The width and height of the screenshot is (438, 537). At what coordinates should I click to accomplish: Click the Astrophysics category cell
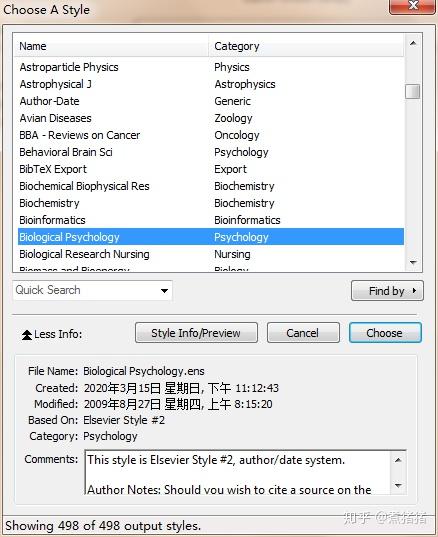(245, 84)
